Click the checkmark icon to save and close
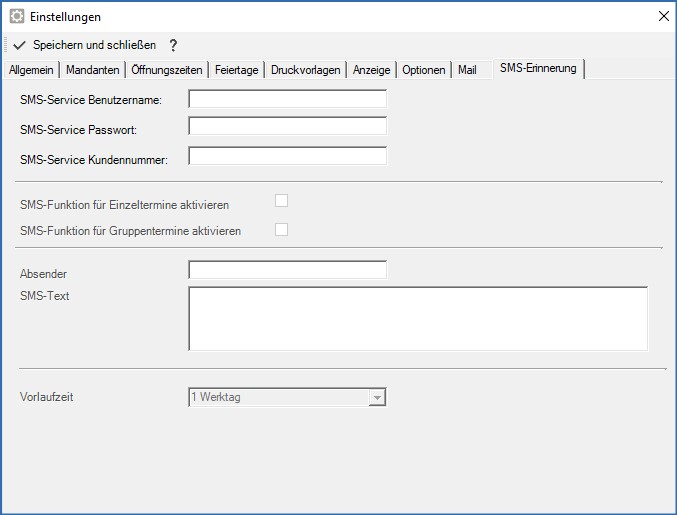This screenshot has width=677, height=515. pyautogui.click(x=19, y=45)
